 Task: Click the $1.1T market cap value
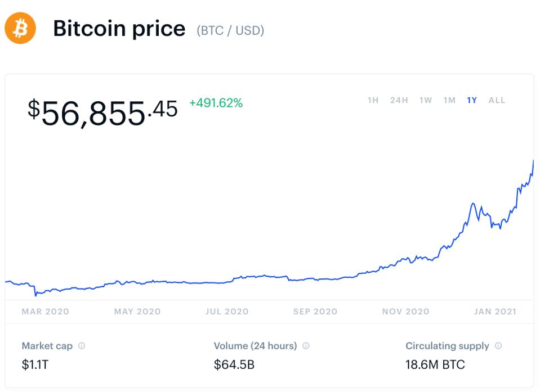click(36, 364)
